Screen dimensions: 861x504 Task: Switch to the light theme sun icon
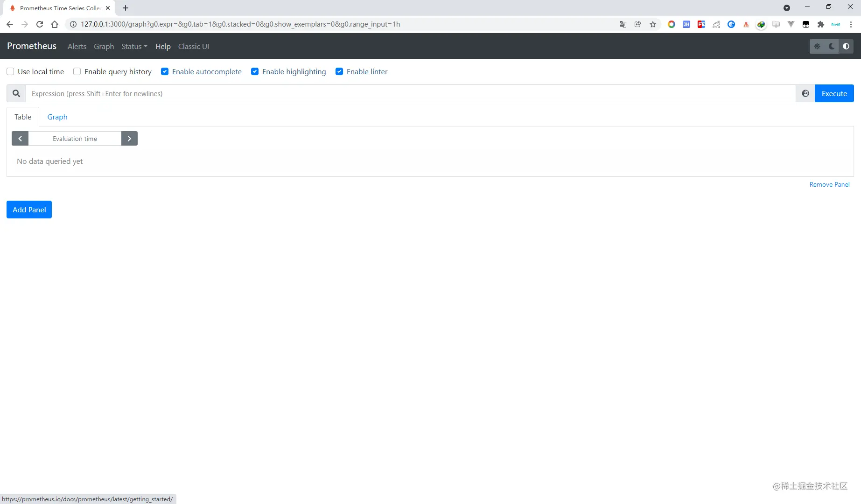click(x=817, y=46)
